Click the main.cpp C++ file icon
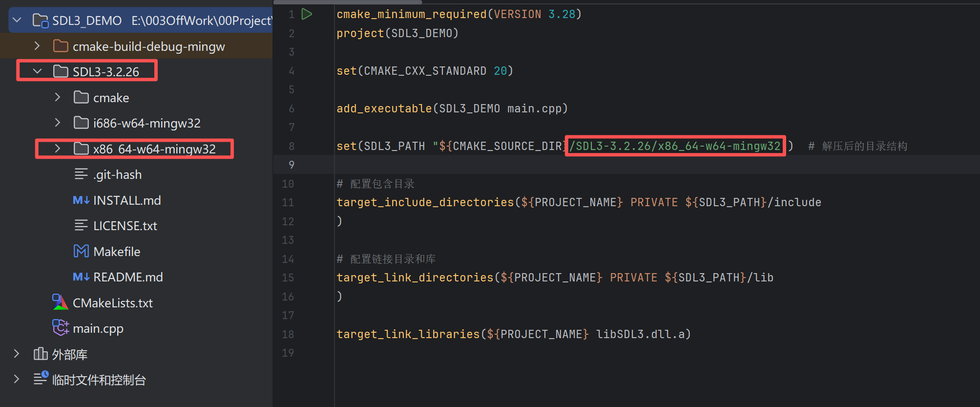980x407 pixels. [61, 327]
